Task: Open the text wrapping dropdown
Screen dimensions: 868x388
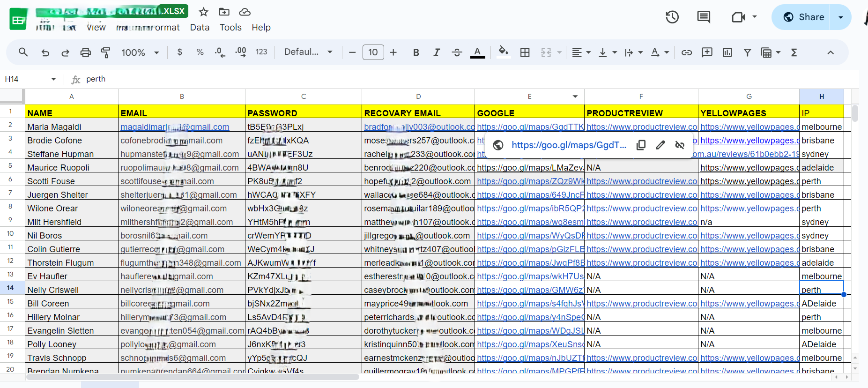Action: (633, 52)
